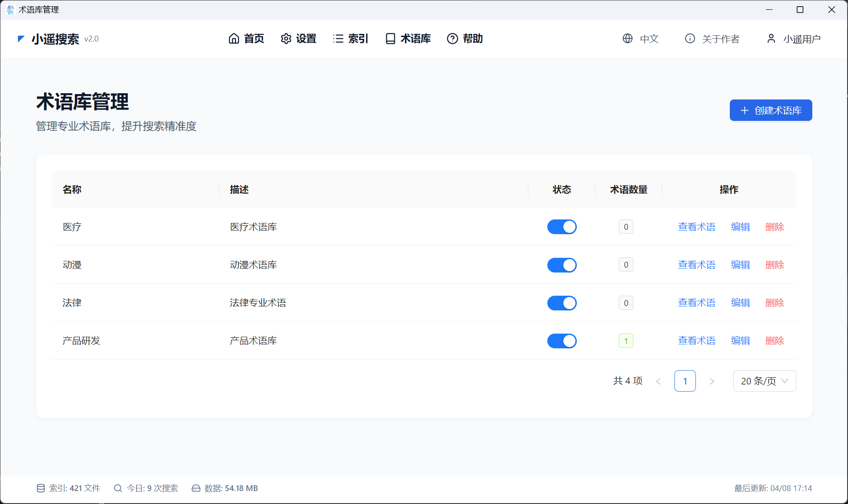The image size is (848, 504).
Task: Select page 1 in pagination
Action: pos(685,381)
